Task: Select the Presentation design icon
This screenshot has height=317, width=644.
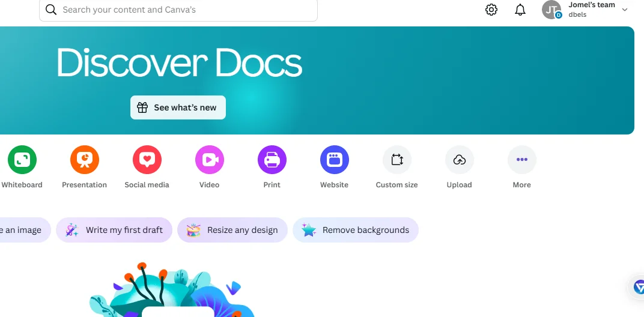Action: (x=85, y=160)
